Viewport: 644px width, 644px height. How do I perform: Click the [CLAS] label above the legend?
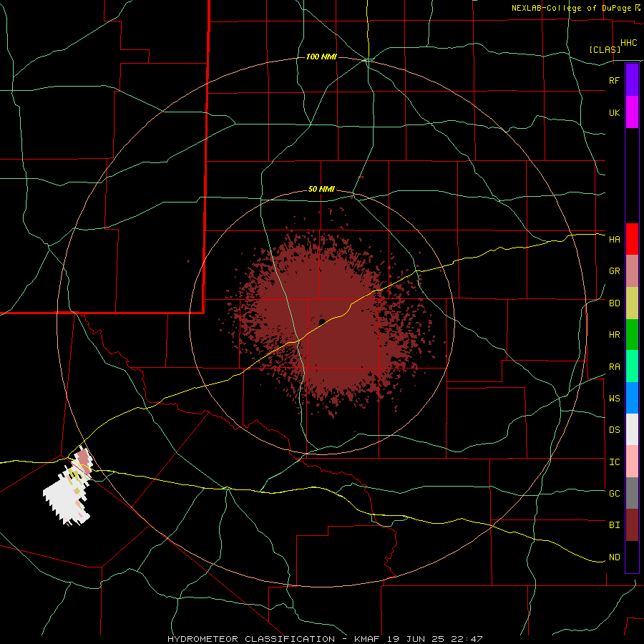[x=605, y=49]
